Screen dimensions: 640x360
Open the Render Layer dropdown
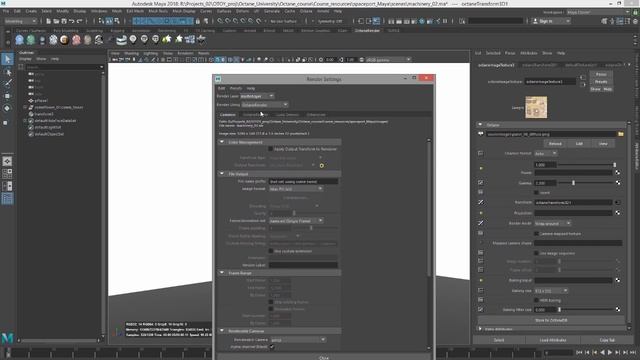click(x=257, y=96)
